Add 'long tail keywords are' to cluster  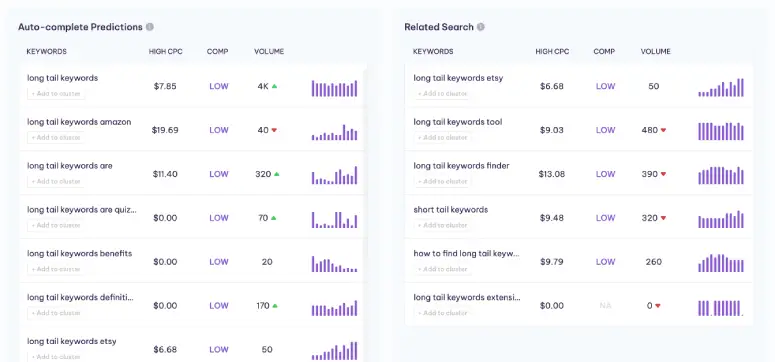56,181
